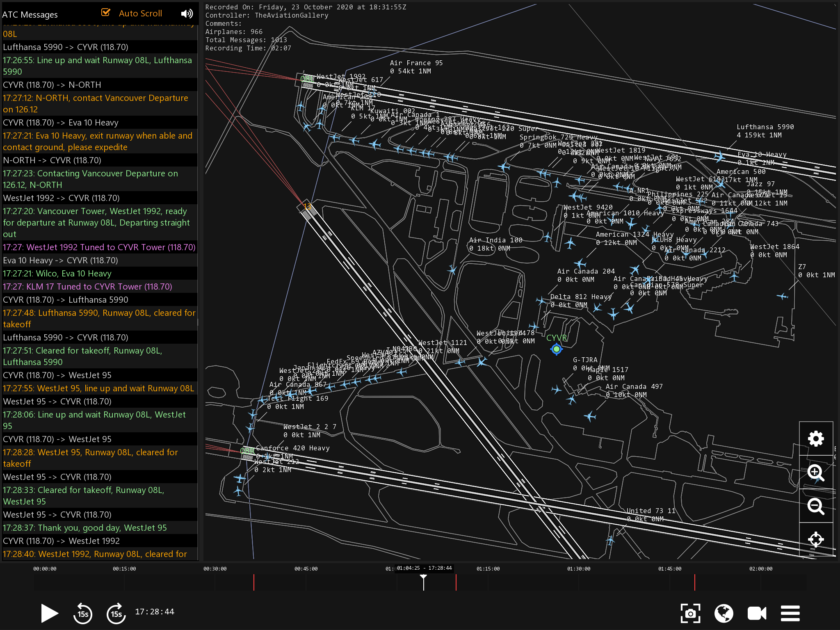Open map settings gear

tap(816, 439)
